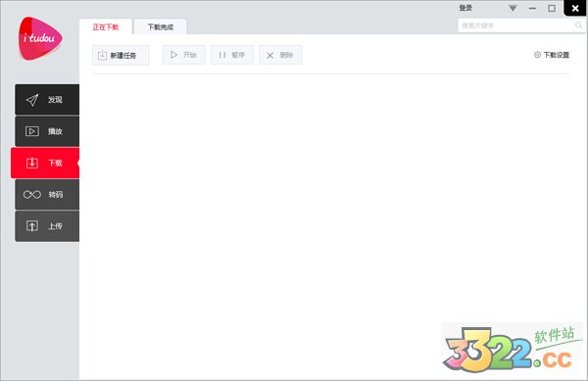Open the 发现 (Discover) sidebar section
This screenshot has width=588, height=381.
click(47, 99)
